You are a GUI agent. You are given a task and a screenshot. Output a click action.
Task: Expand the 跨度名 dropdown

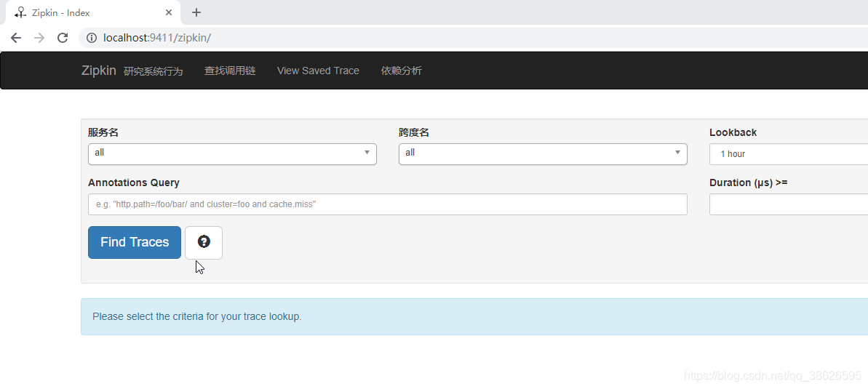543,154
